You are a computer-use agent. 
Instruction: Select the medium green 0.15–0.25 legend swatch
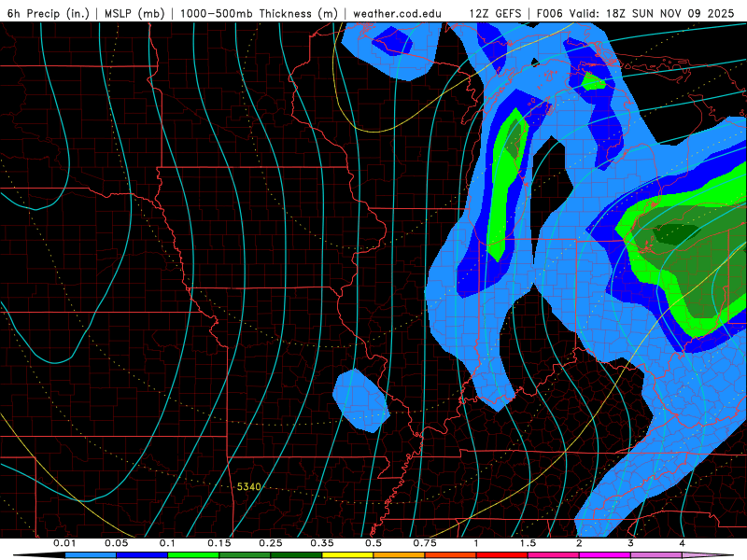(245, 555)
